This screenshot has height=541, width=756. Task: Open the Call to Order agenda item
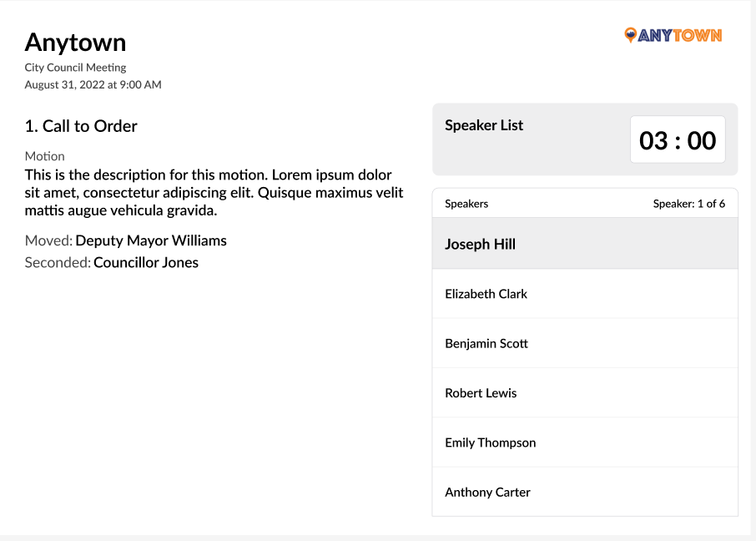(x=81, y=126)
